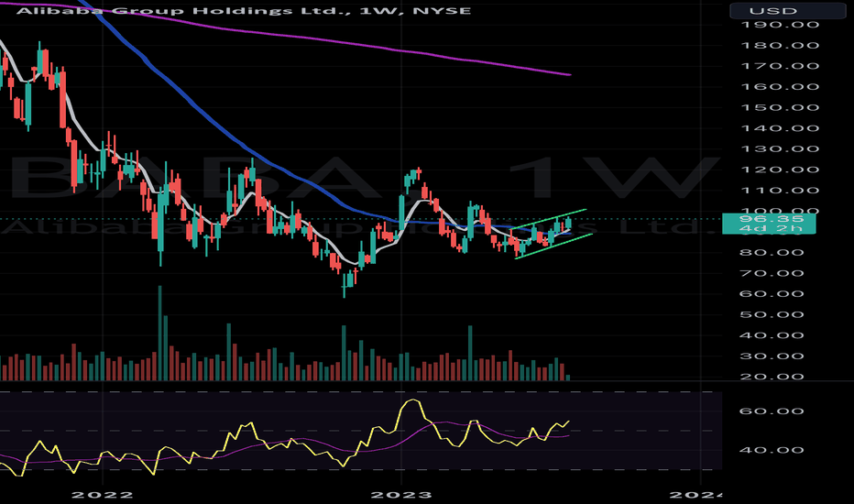854x504 pixels.
Task: Click the 50.00 price axis label
Action: (x=772, y=314)
